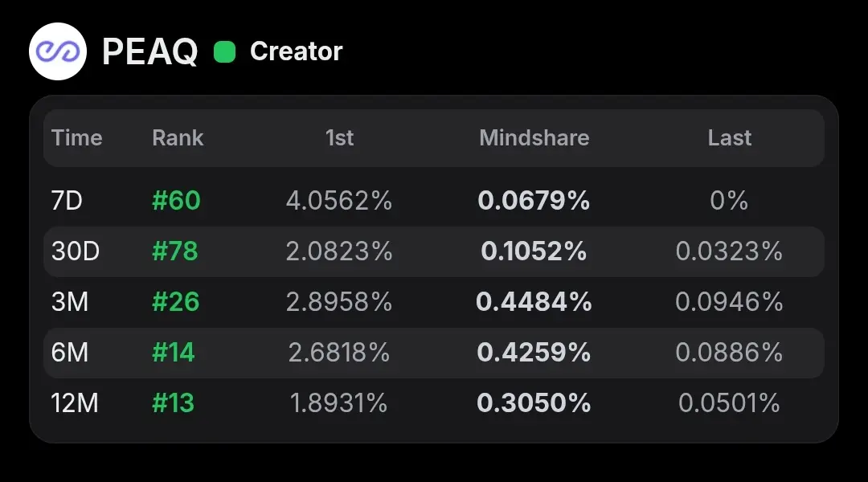Click the PEAQ infinity logo icon
Image resolution: width=868 pixels, height=482 pixels.
58,51
